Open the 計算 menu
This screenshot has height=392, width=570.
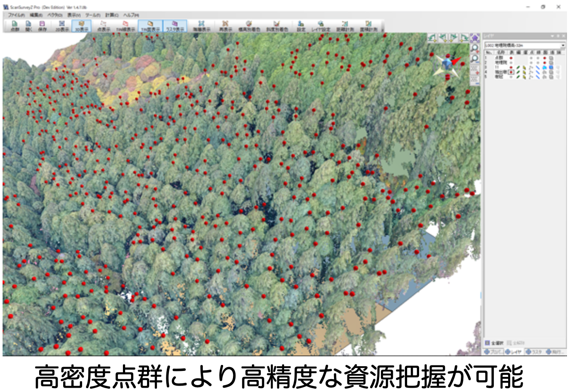tap(112, 15)
